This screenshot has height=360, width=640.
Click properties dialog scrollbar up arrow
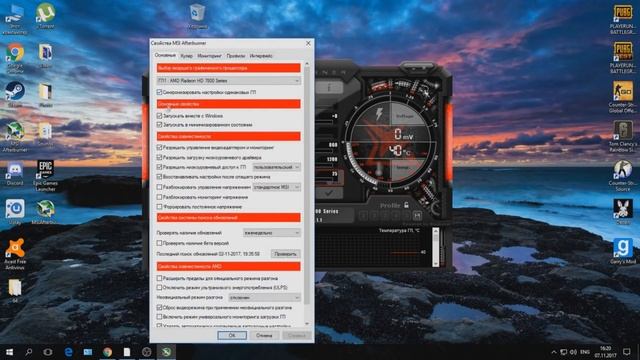pos(307,64)
